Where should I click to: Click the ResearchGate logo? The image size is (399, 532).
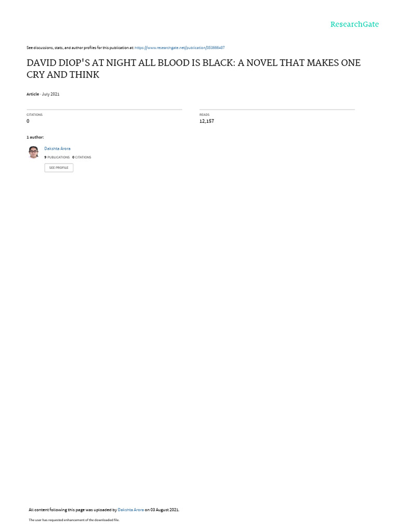coord(354,24)
